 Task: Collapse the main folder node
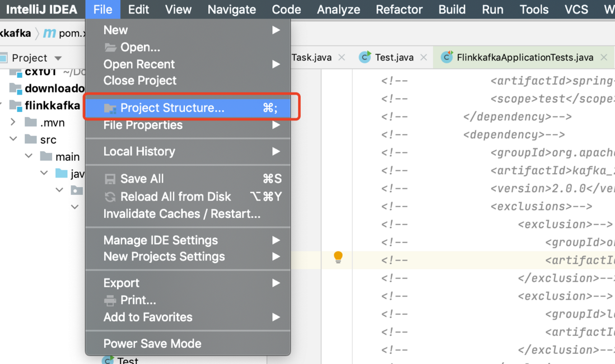pos(29,156)
